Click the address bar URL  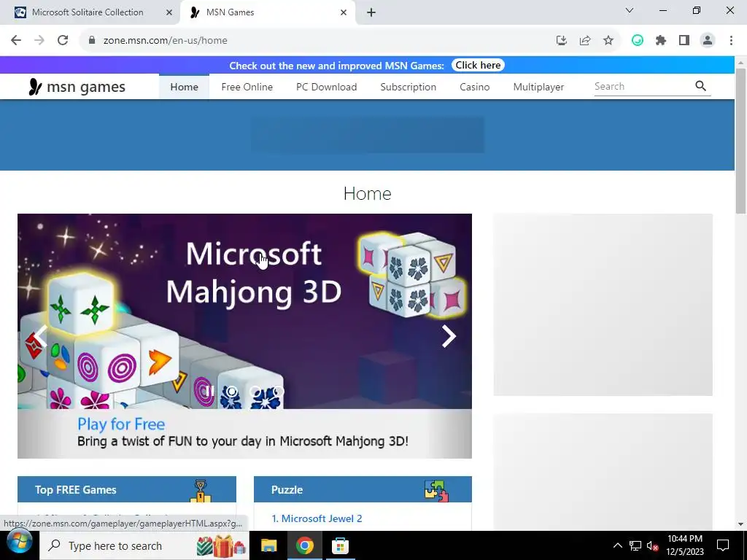click(x=165, y=41)
